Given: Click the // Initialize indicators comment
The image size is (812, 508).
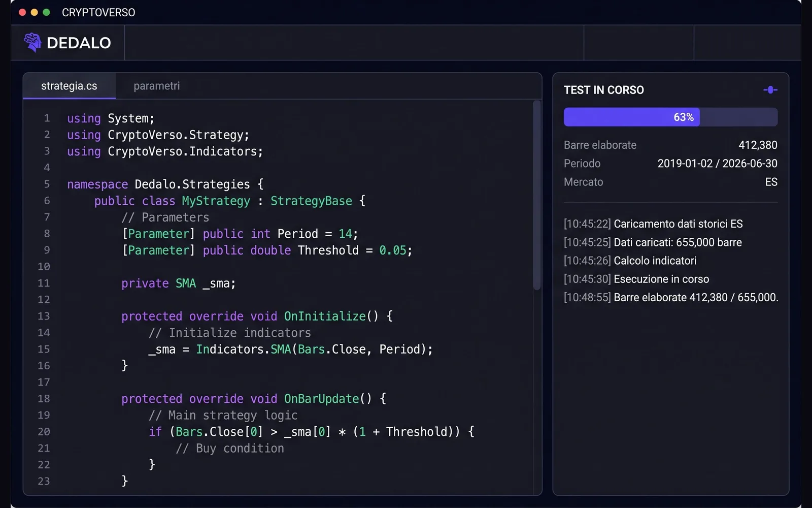Looking at the screenshot, I should click(229, 333).
